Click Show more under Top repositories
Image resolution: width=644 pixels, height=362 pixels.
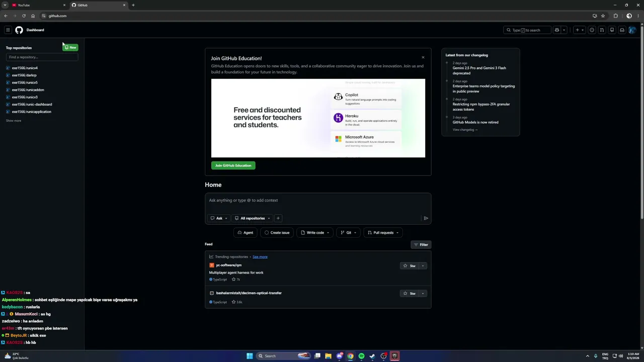(x=14, y=121)
